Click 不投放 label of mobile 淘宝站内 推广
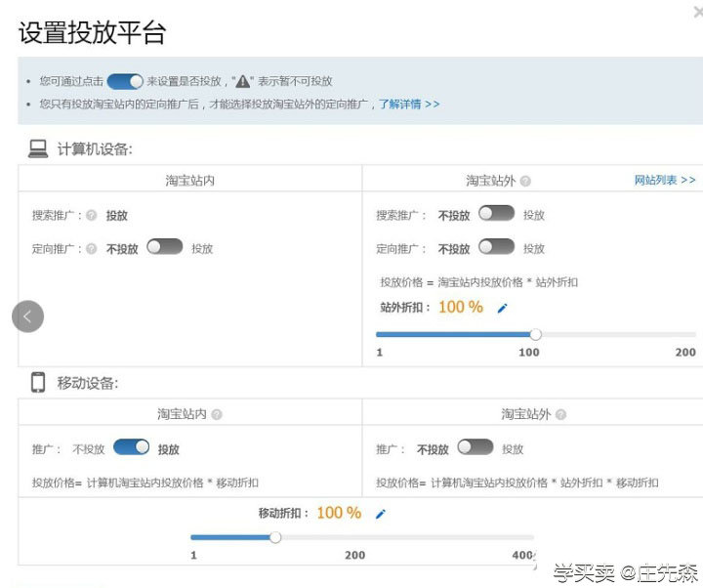 point(88,449)
